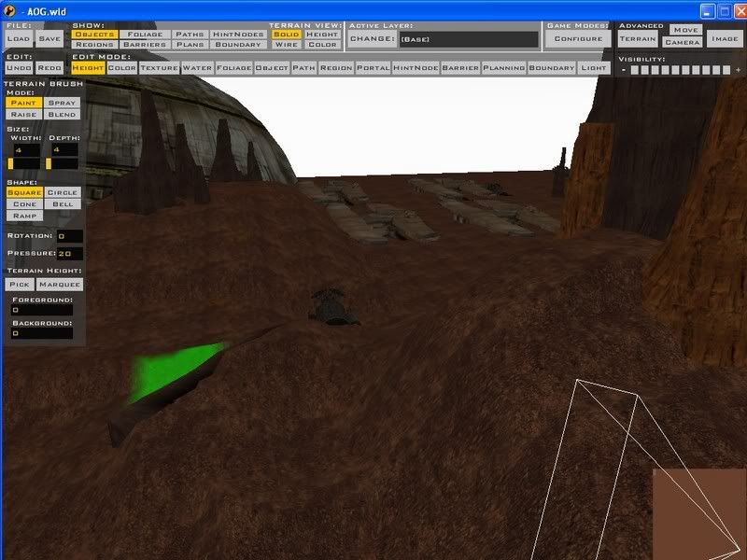Click the active layer (Base) field
747x560 pixels.
(x=469, y=39)
